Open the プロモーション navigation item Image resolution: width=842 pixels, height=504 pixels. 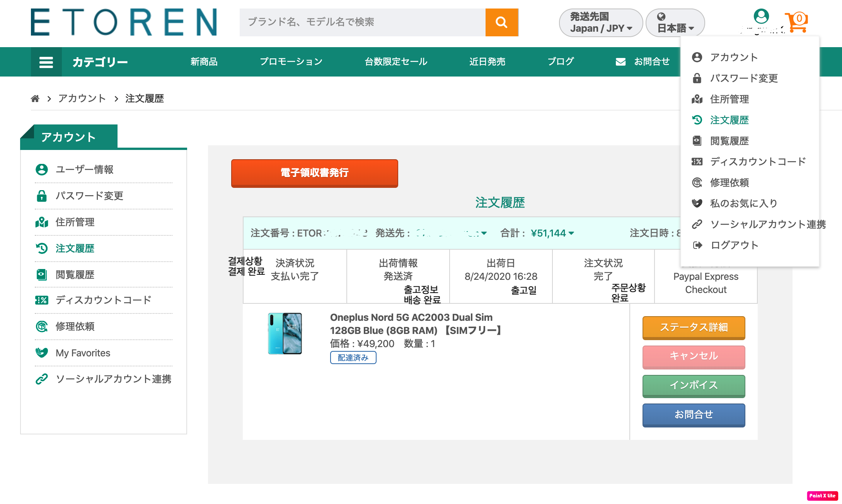[291, 62]
